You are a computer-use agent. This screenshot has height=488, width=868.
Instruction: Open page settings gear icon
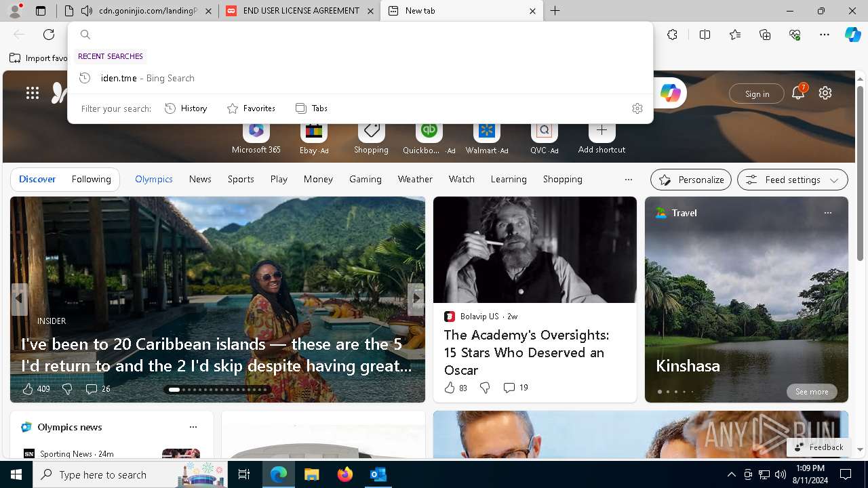tap(825, 94)
